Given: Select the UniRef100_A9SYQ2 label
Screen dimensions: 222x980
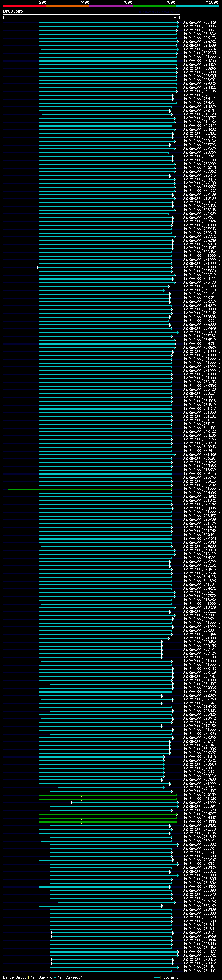Looking at the screenshot, I should 199,80.
